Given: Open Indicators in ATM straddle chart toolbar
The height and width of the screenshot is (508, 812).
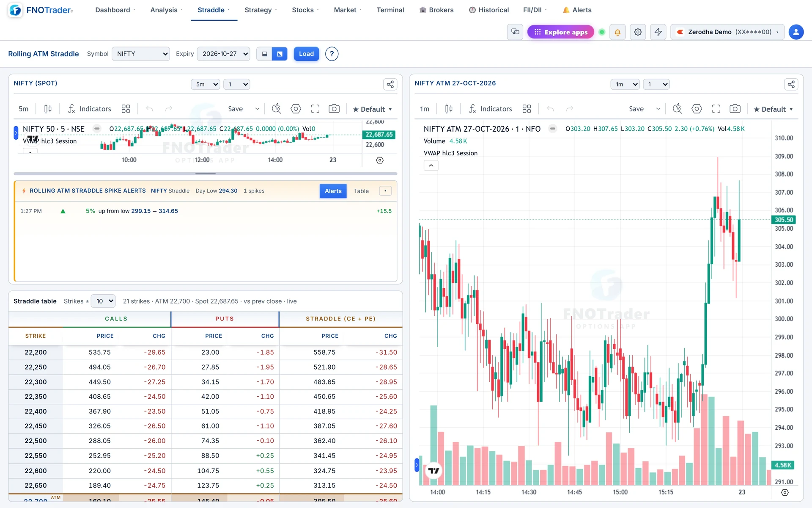Looking at the screenshot, I should click(x=491, y=109).
